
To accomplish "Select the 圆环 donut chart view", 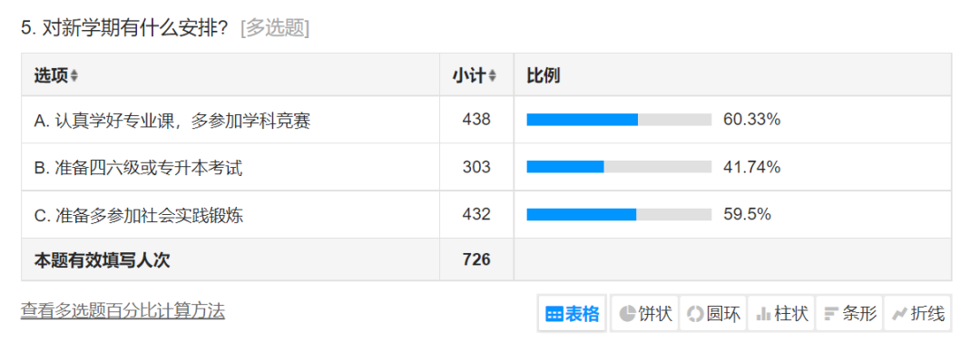I will tap(713, 313).
